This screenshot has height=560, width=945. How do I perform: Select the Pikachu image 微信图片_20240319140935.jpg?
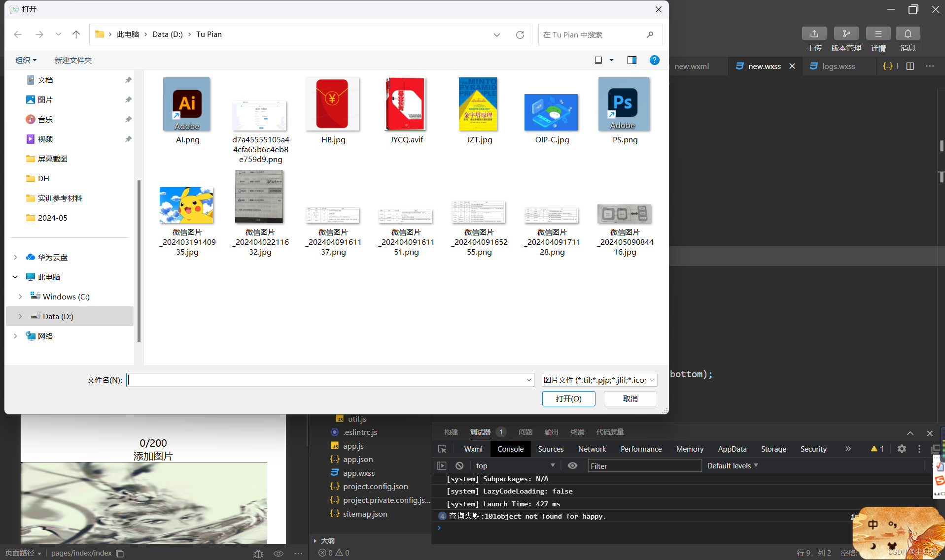pos(186,205)
